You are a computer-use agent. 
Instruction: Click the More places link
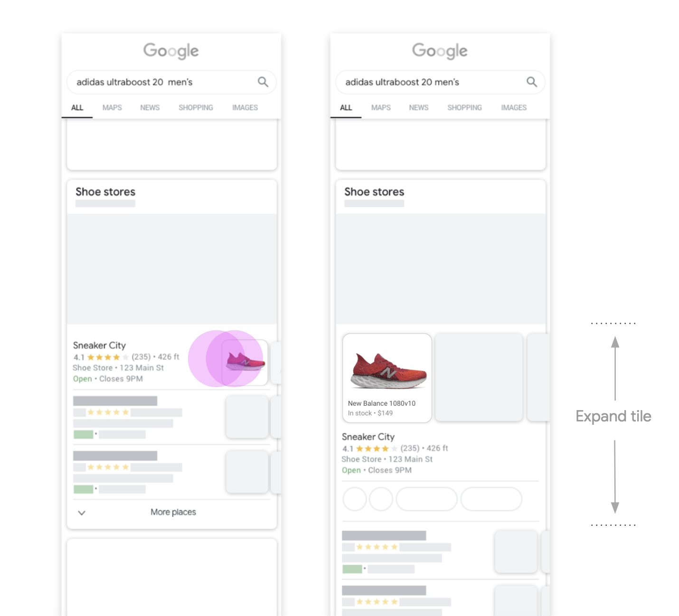point(173,512)
